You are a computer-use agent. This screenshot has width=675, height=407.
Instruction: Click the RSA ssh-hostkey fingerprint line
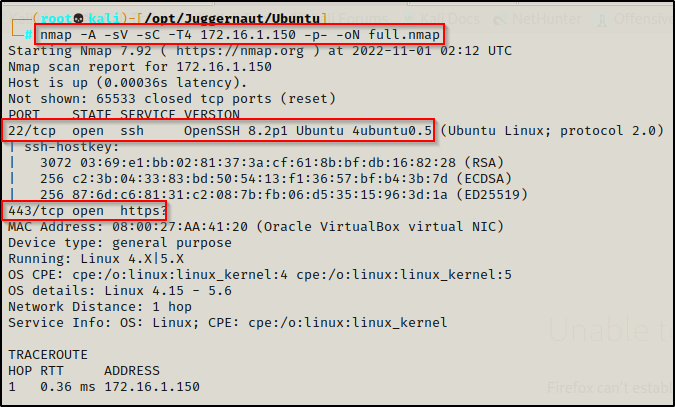pos(272,162)
